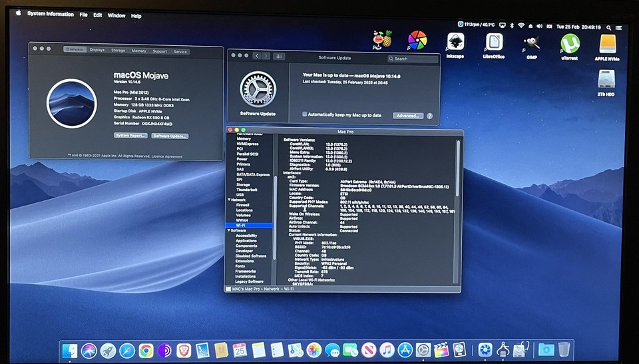The width and height of the screenshot is (639, 364).
Task: Click Mac Pro sidebar scrollbar
Action: [276, 217]
